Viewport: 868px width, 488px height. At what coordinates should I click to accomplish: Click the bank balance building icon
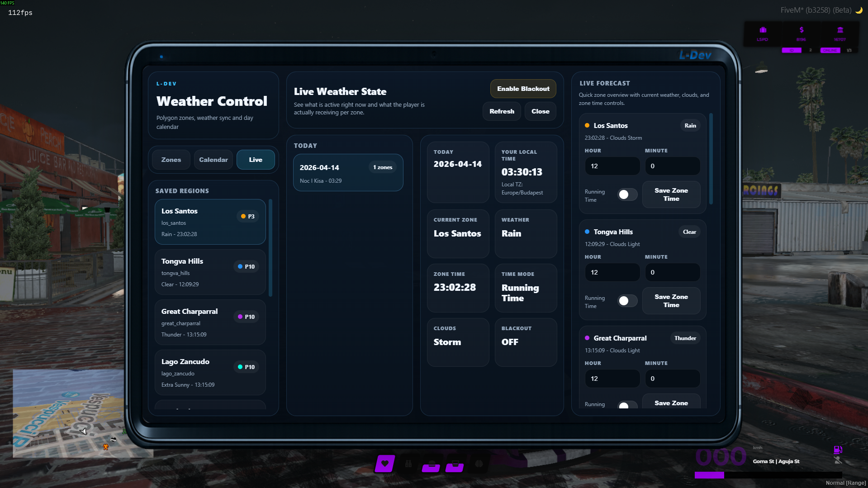coord(840,30)
